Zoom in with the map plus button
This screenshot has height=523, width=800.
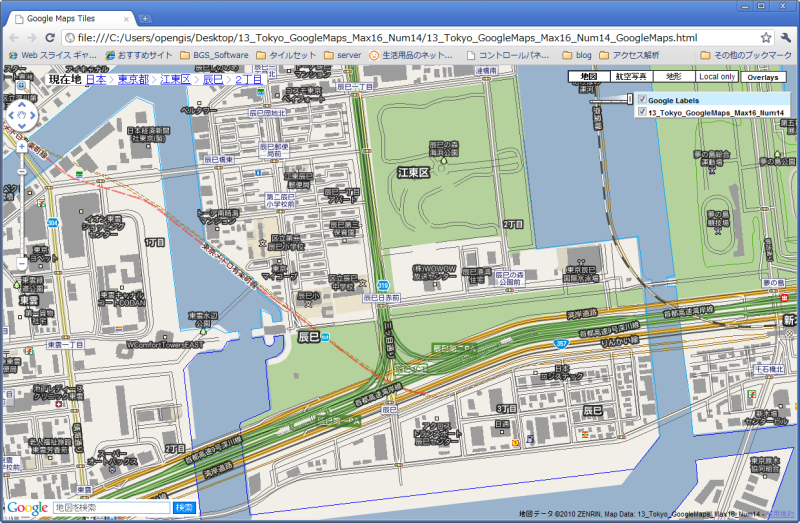coord(21,146)
